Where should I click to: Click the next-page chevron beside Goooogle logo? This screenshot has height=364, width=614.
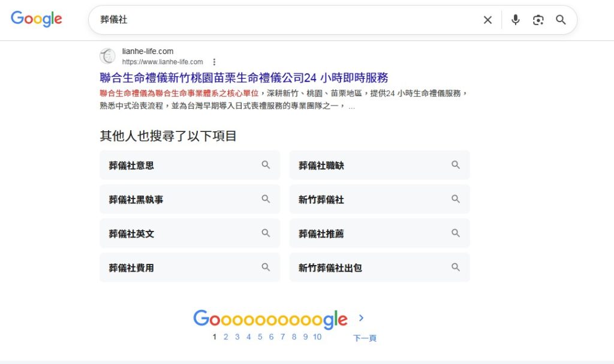pyautogui.click(x=361, y=318)
